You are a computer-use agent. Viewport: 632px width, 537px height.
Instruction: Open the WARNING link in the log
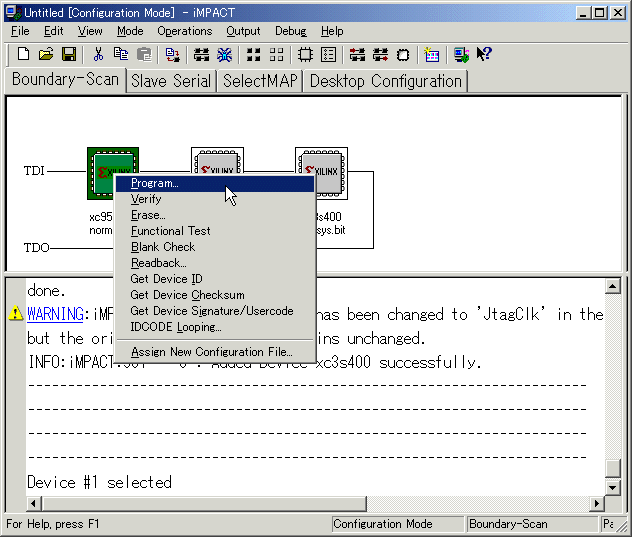coord(56,314)
